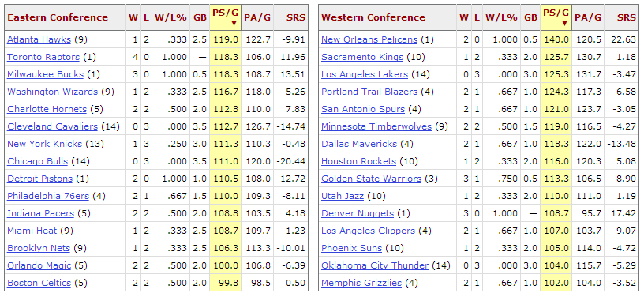
Task: Open the Minnesota Timberwolves team link
Action: pyautogui.click(x=376, y=126)
